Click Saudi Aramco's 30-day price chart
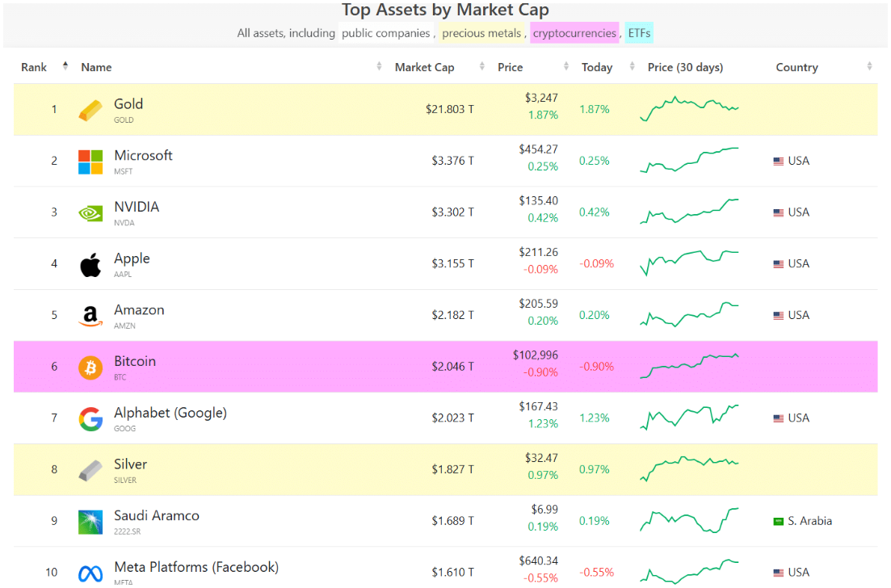The width and height of the screenshot is (891, 588). [689, 520]
